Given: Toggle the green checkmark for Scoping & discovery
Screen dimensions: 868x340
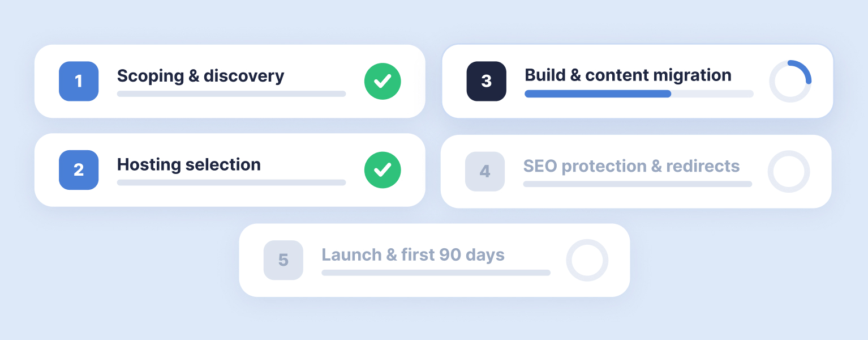Looking at the screenshot, I should [383, 81].
